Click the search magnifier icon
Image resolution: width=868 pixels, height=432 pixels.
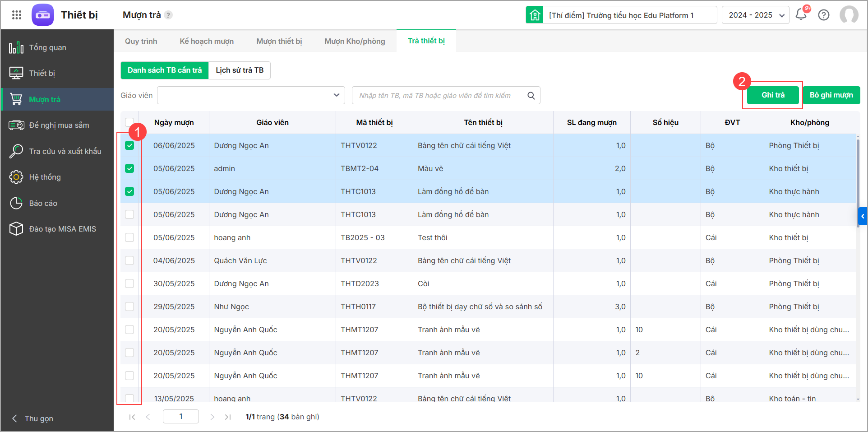(x=531, y=96)
